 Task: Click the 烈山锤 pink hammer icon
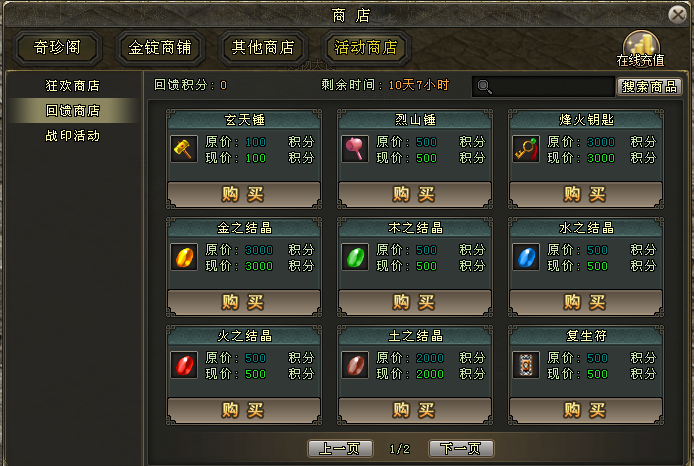(x=355, y=150)
